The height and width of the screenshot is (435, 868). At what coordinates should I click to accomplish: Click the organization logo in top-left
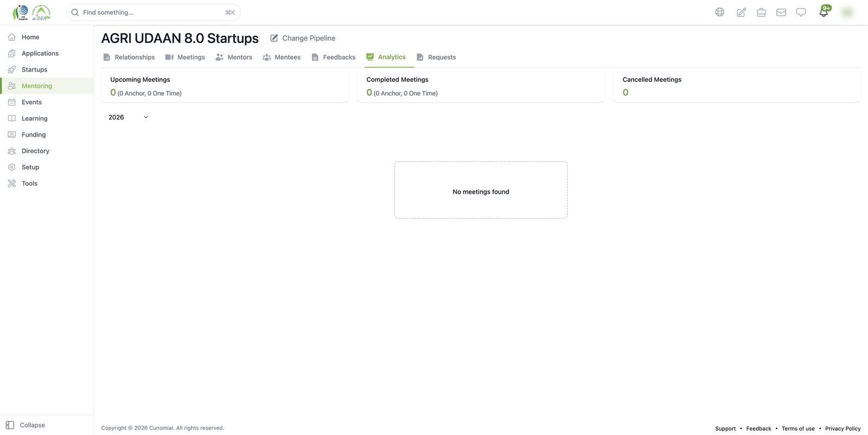click(x=31, y=12)
